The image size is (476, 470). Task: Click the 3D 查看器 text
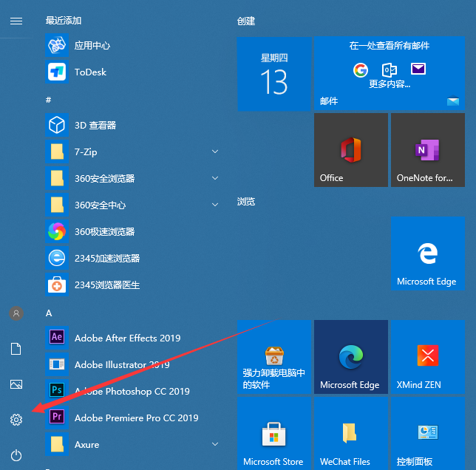coord(95,126)
